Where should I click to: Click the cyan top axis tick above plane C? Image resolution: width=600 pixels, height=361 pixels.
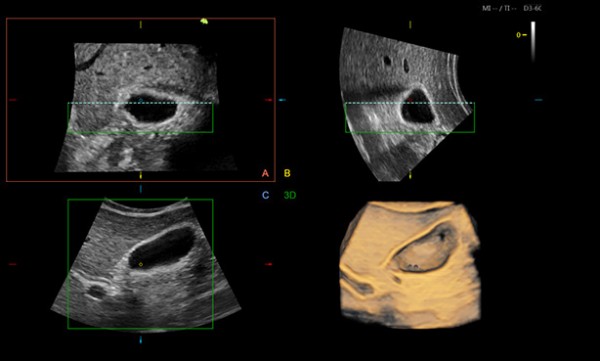(141, 189)
